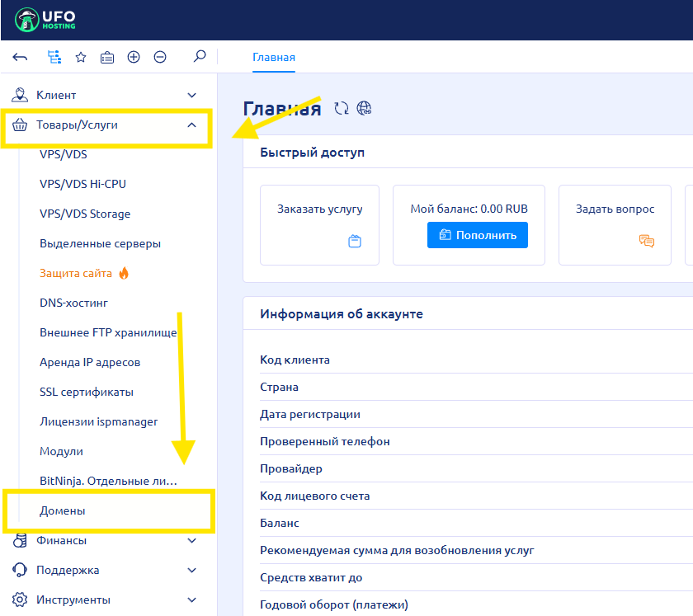
Task: Click the menu tree icon in the toolbar
Action: [54, 58]
